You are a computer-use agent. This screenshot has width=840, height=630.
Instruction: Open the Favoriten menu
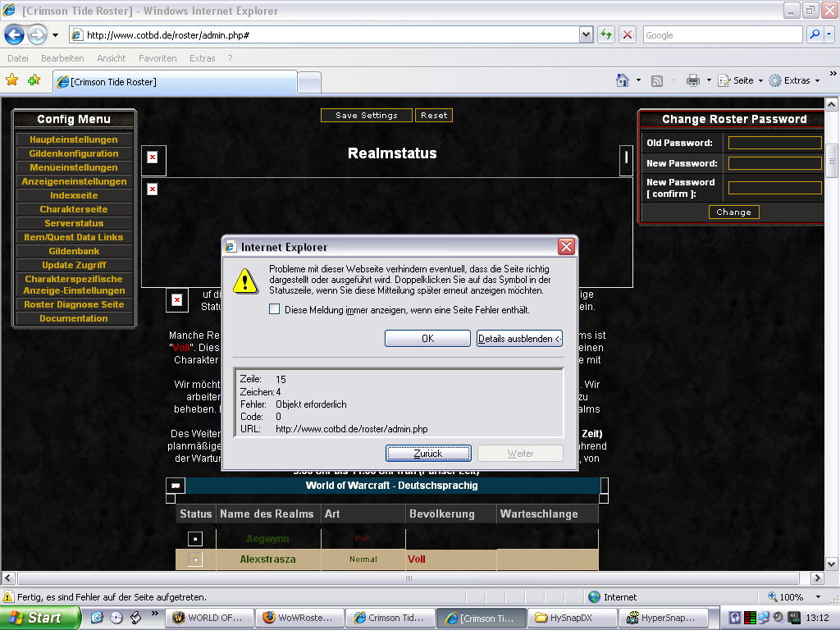157,58
